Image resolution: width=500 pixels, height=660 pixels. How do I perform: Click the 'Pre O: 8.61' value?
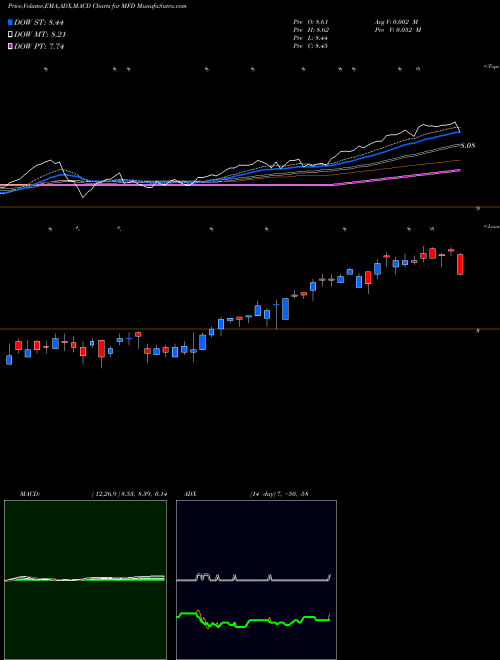(311, 21)
